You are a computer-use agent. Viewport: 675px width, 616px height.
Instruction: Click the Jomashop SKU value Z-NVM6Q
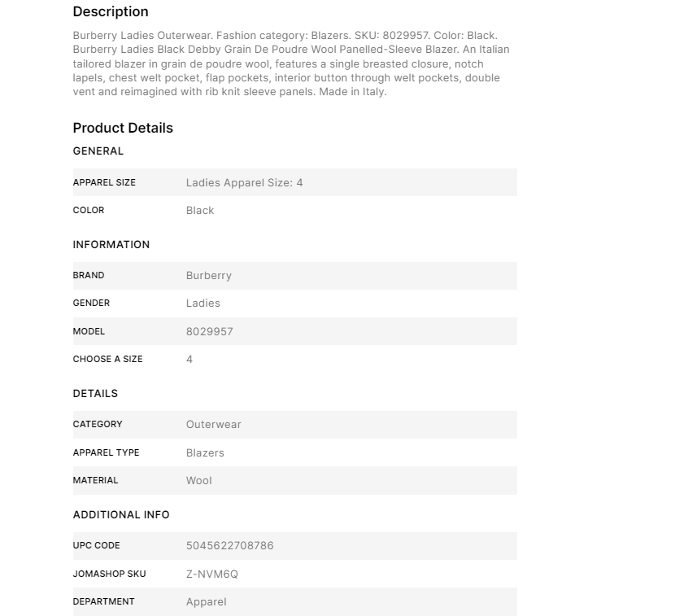212,574
